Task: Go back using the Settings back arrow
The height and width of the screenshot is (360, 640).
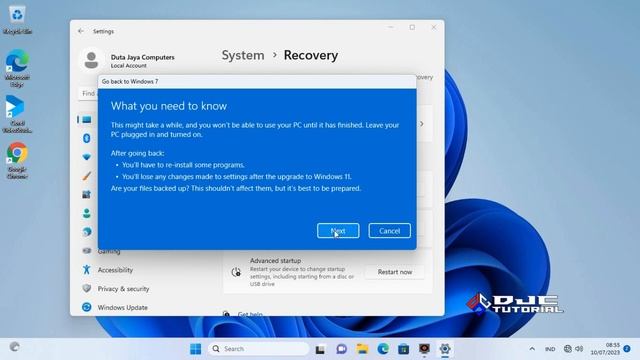Action: click(x=81, y=31)
